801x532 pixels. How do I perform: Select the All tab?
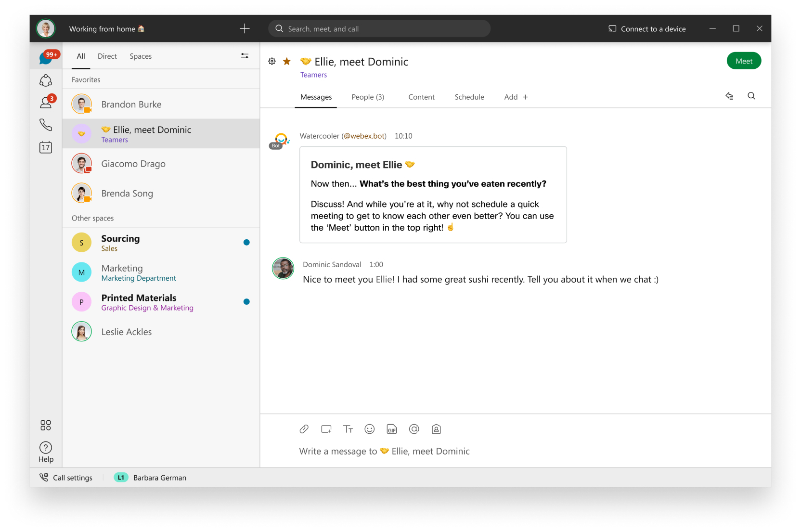point(81,56)
